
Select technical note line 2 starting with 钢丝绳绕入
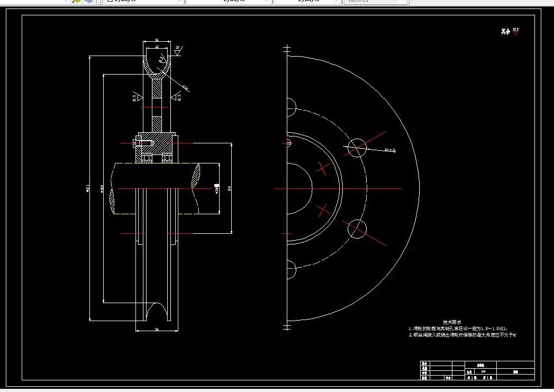tap(462, 335)
